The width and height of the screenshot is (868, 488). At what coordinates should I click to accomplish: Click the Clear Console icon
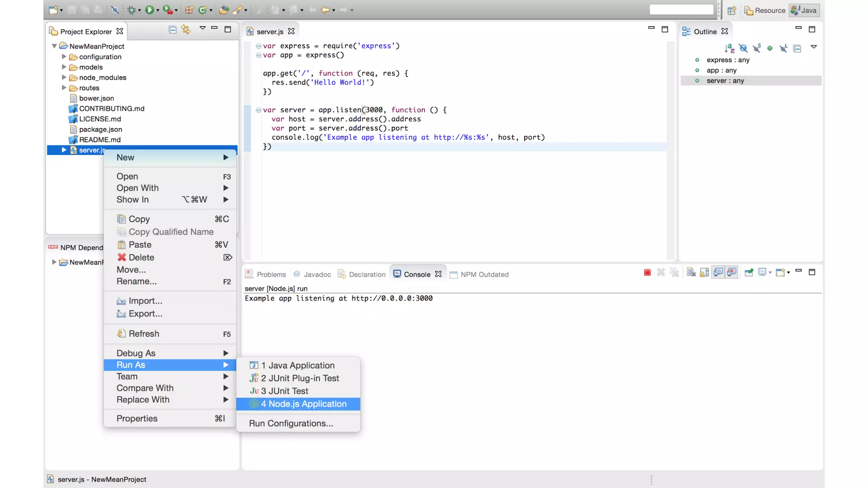point(691,272)
